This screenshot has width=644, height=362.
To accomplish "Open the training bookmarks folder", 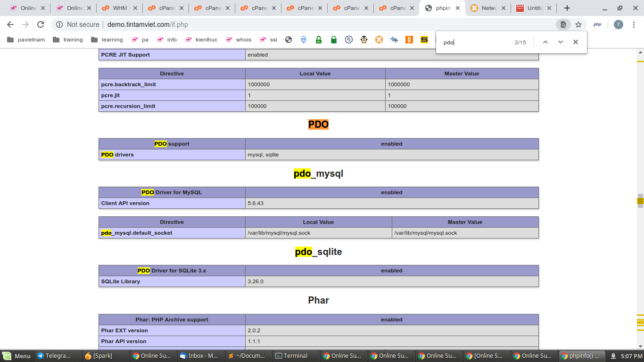I will pyautogui.click(x=68, y=40).
